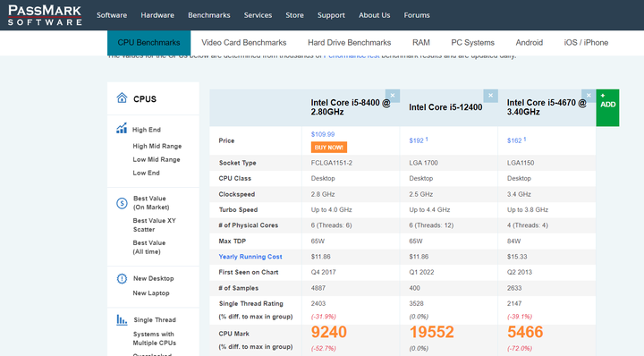Click the High End chart icon
This screenshot has height=356, width=644.
tap(122, 128)
